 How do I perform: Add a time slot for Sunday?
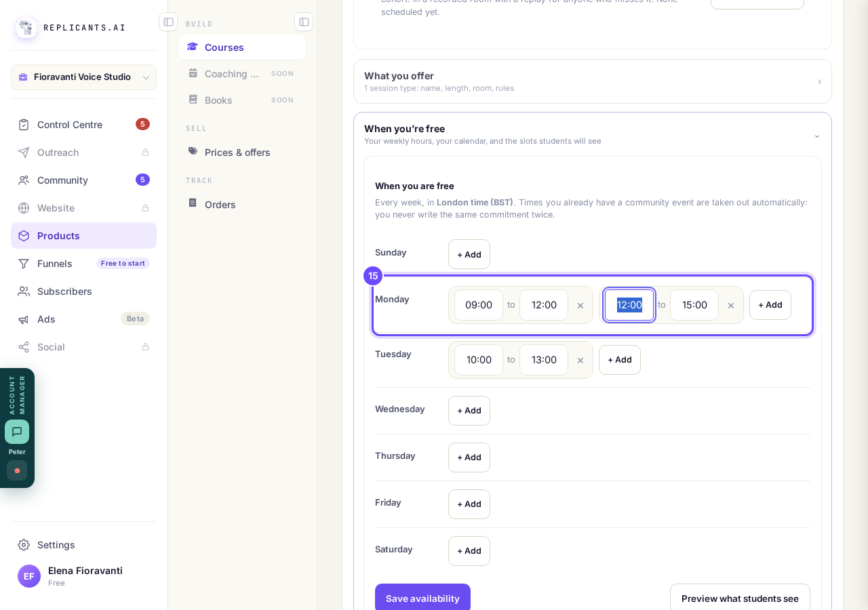469,254
